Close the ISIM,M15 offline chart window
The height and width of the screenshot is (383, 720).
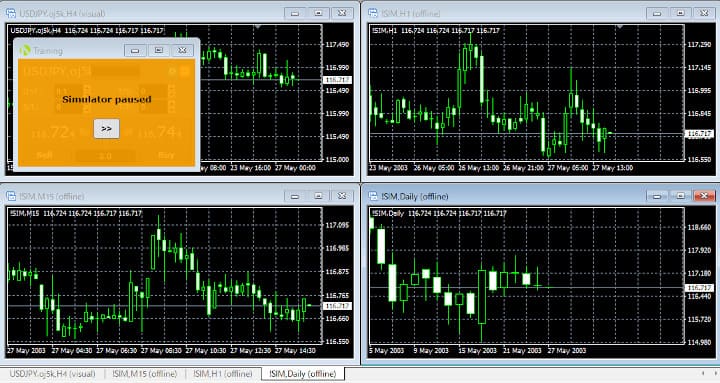(342, 196)
